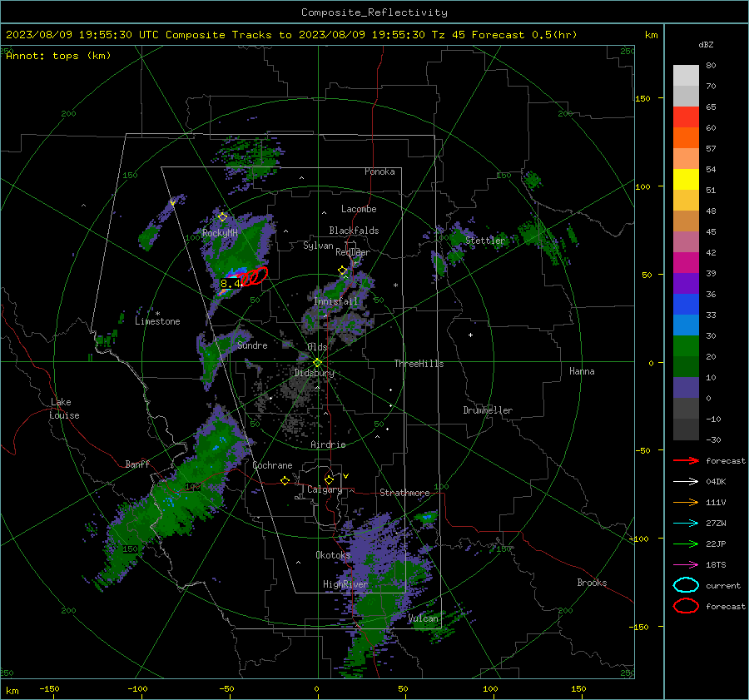Screen dimensions: 749x700
Task: Click the white plus marker east of ThreeHills
Action: pyautogui.click(x=470, y=335)
